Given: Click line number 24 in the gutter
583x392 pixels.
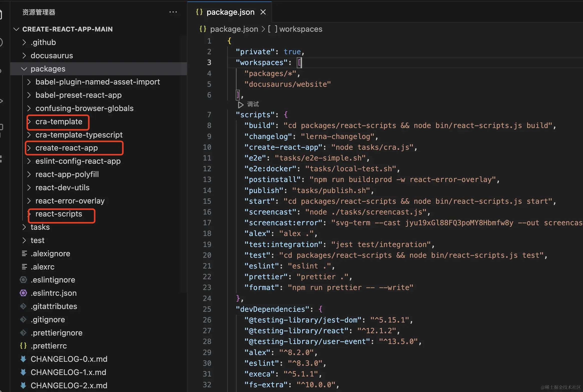Looking at the screenshot, I should pyautogui.click(x=207, y=298).
